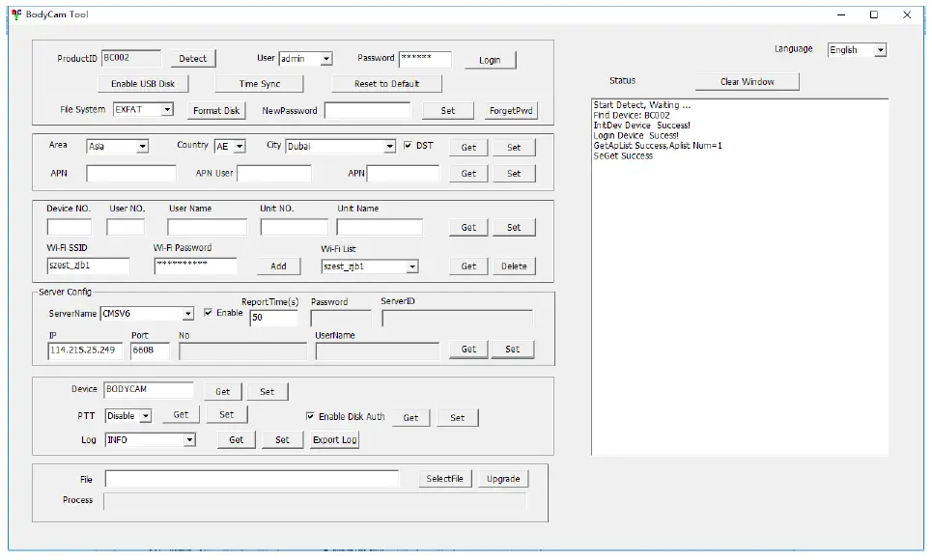This screenshot has width=932, height=560.
Task: Click the Upgrade button
Action: tap(503, 479)
